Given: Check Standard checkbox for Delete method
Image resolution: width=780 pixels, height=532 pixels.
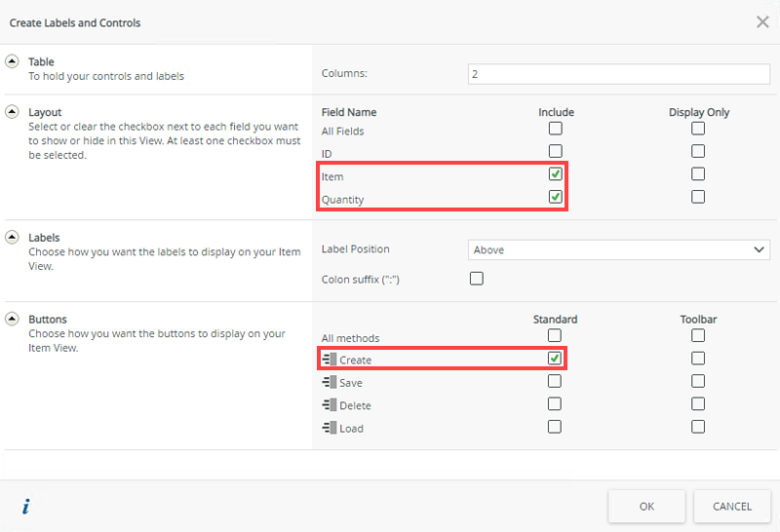Looking at the screenshot, I should point(555,403).
